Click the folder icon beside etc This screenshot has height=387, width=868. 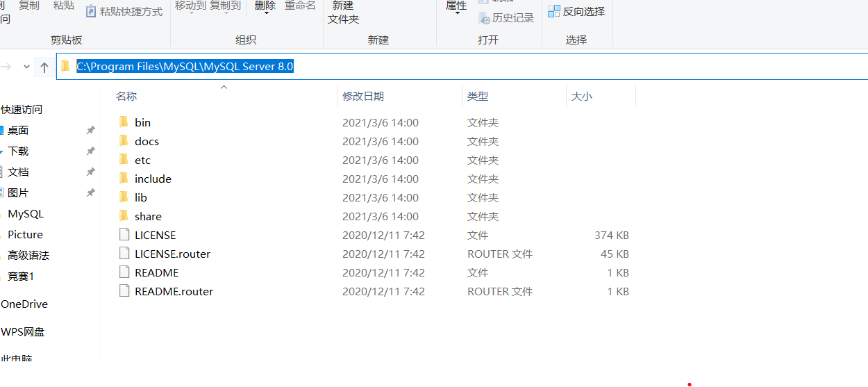[124, 160]
